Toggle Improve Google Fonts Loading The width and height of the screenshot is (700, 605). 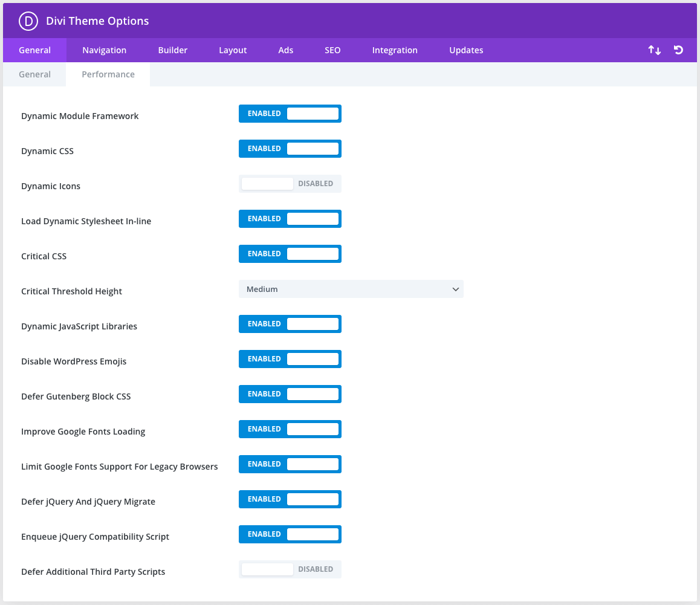click(x=290, y=429)
